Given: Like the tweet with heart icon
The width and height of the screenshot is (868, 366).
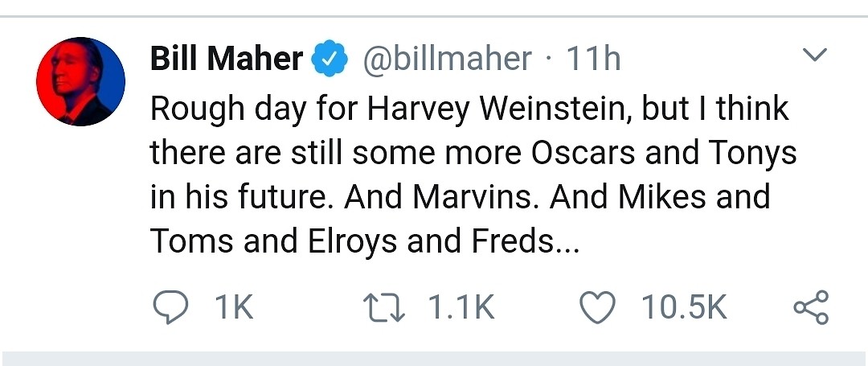Looking at the screenshot, I should pyautogui.click(x=598, y=307).
